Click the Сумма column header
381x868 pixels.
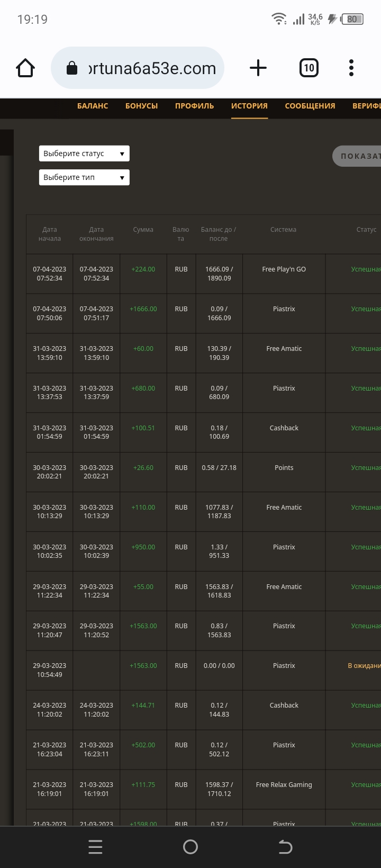[x=143, y=230]
